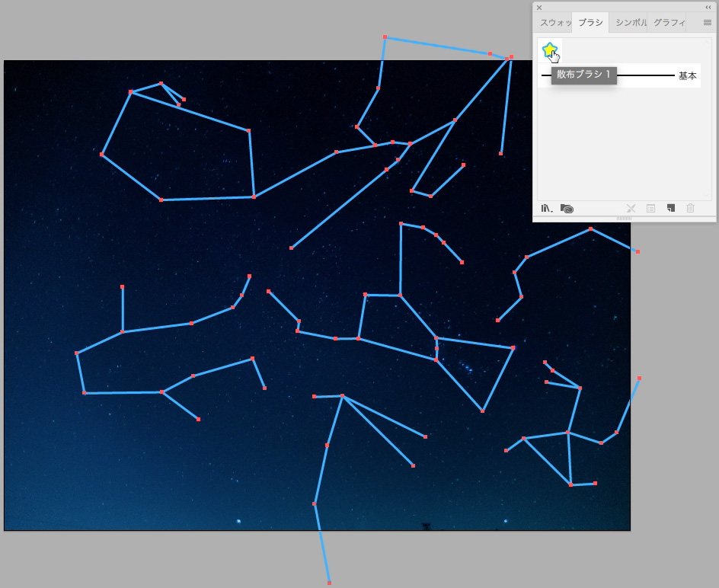Collapse the panel using double-arrow icon
This screenshot has height=588, width=719.
[x=708, y=7]
